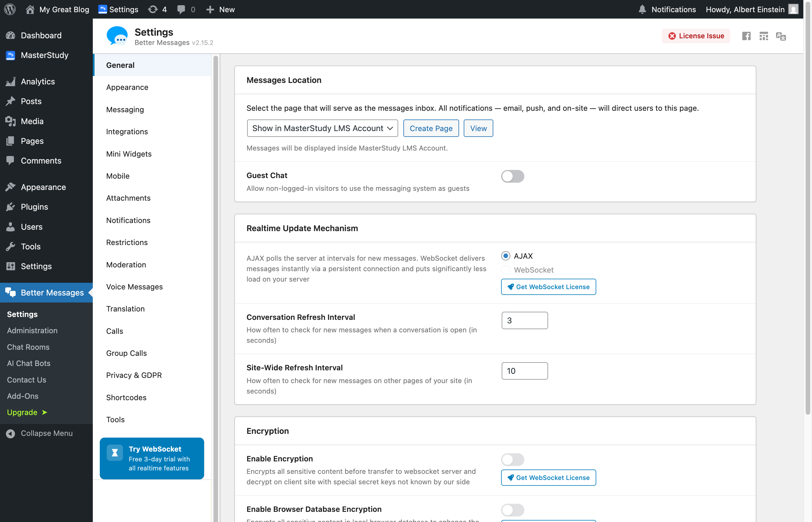Click the Try WebSocket trial banner

[152, 458]
